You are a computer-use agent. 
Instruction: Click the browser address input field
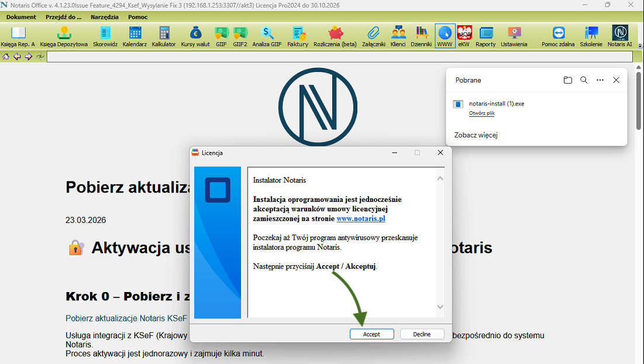tap(339, 57)
